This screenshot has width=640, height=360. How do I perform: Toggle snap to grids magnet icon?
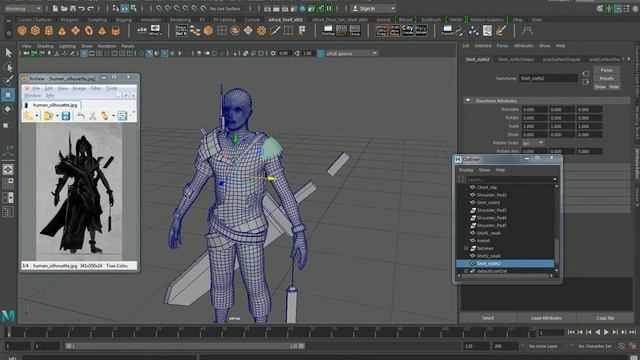point(159,8)
